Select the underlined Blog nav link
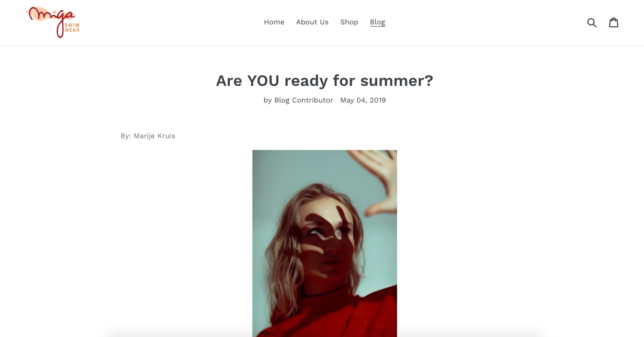The image size is (644, 337). [x=378, y=22]
